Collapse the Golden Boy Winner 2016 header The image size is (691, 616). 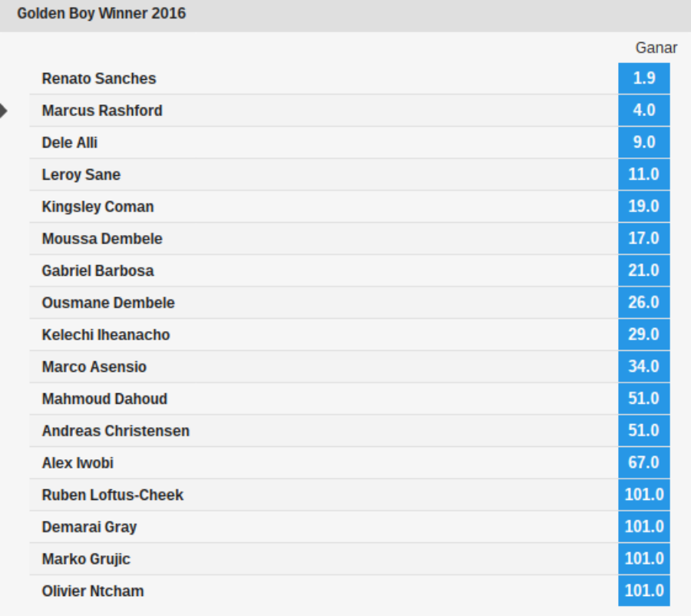tap(345, 14)
